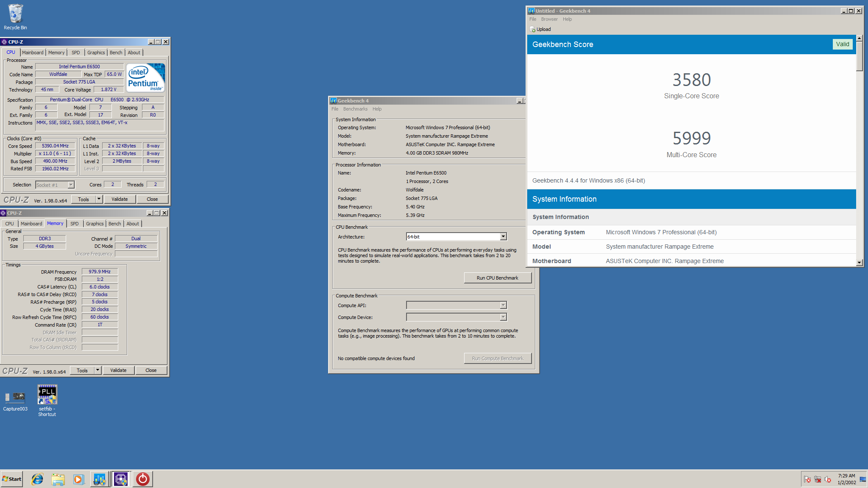The height and width of the screenshot is (488, 868).
Task: Click the Geekbench results scrollbar thumb
Action: click(x=859, y=56)
